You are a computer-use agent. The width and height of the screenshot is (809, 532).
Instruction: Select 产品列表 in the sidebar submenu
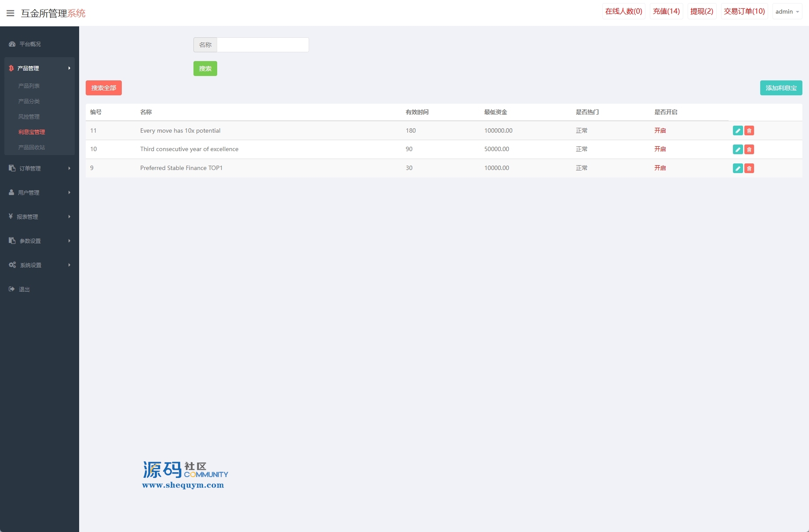pyautogui.click(x=29, y=86)
